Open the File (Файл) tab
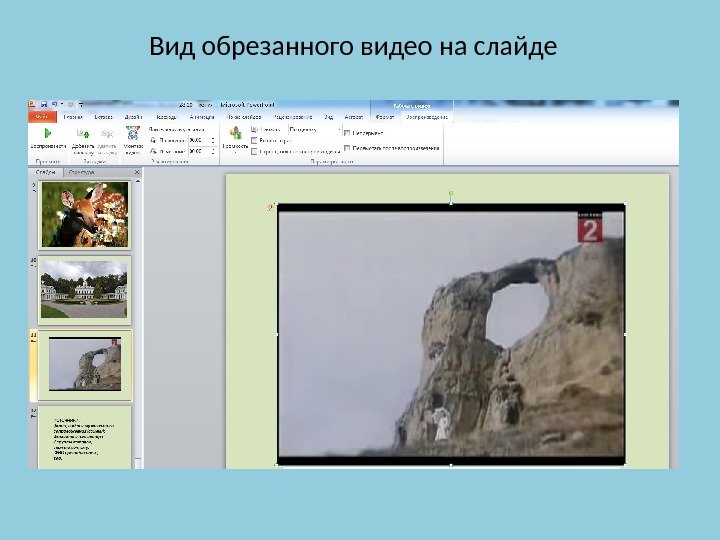 [x=41, y=116]
